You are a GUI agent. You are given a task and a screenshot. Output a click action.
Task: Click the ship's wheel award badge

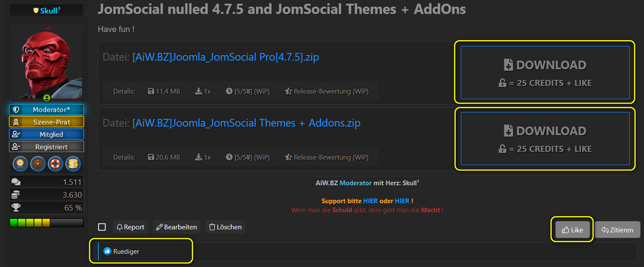tap(38, 163)
